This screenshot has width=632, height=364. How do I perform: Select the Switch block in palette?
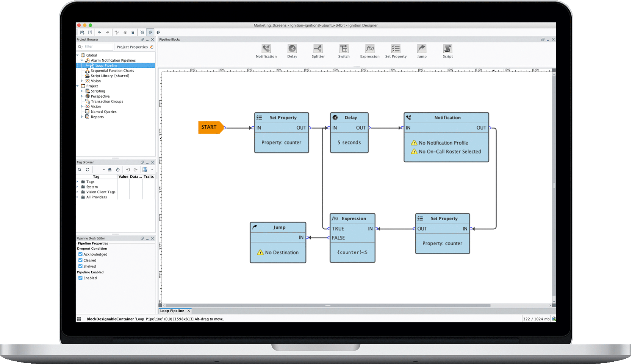coord(344,49)
